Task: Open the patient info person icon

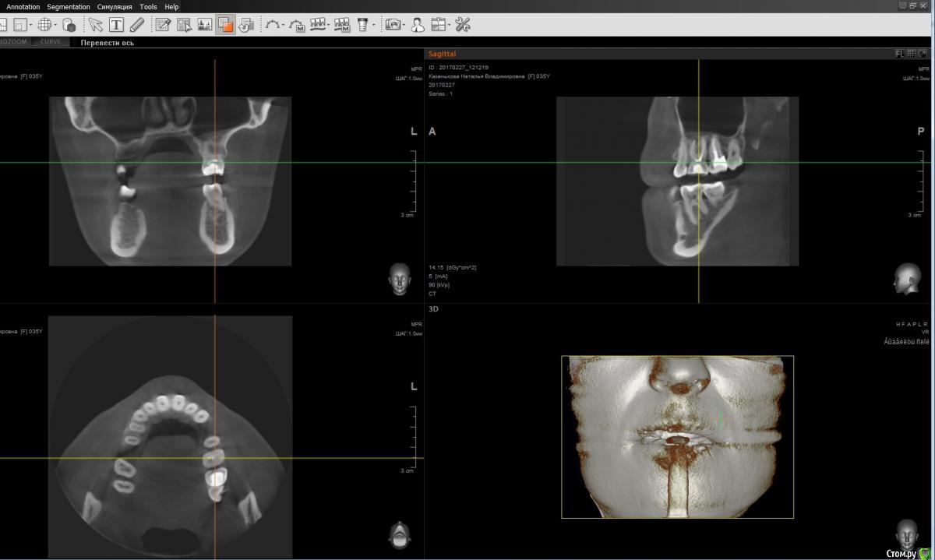Action: click(x=418, y=25)
